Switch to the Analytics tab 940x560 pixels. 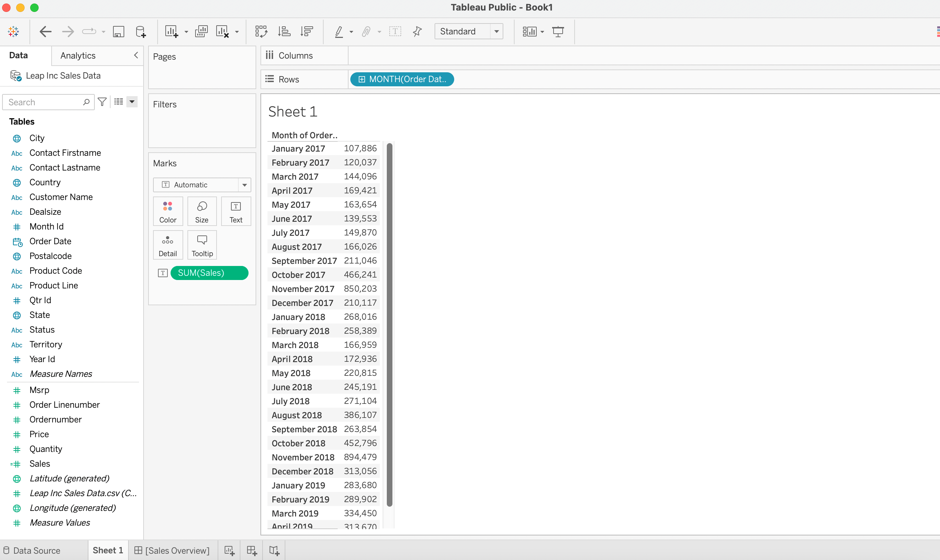[x=78, y=55]
